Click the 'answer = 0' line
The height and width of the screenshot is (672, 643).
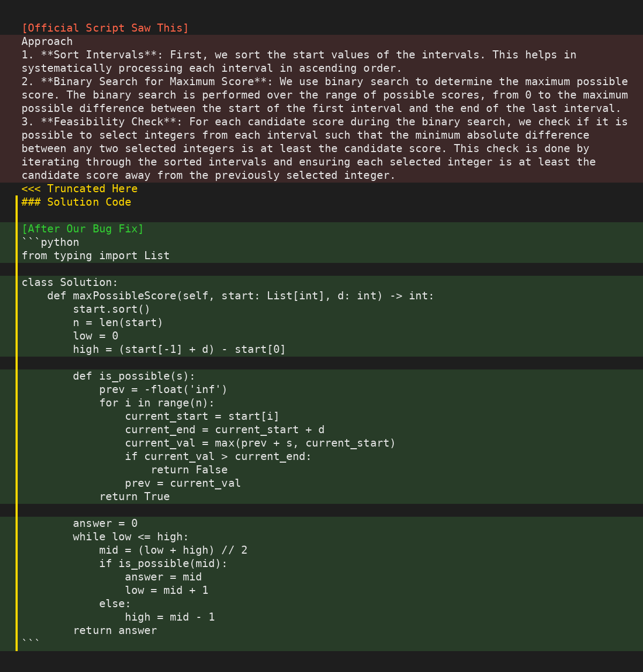(105, 524)
